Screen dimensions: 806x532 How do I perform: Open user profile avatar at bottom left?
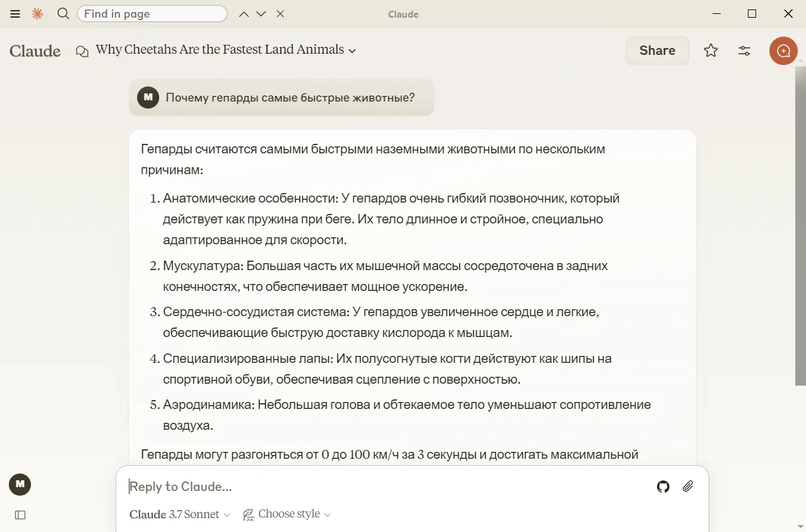[20, 484]
